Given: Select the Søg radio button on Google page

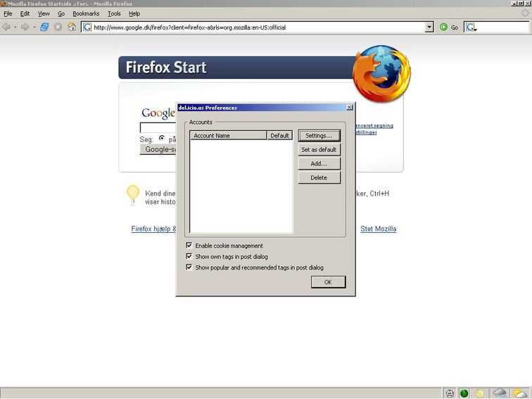Looking at the screenshot, I should click(162, 138).
